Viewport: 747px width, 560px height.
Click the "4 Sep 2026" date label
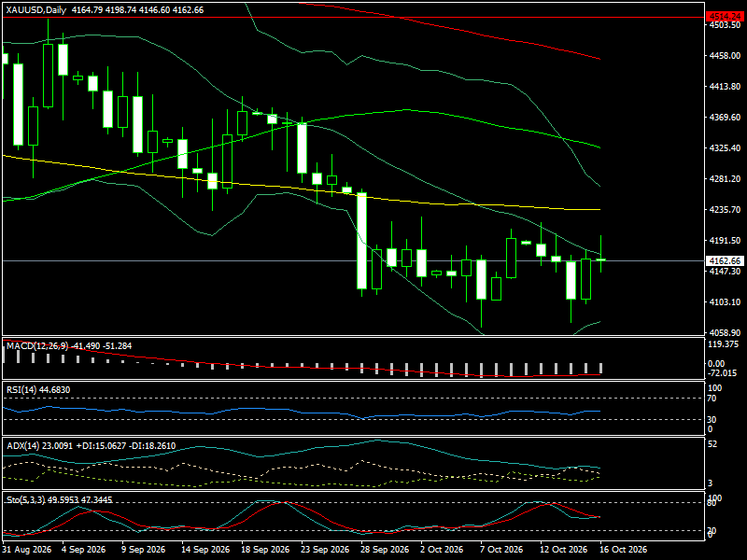coord(83,550)
